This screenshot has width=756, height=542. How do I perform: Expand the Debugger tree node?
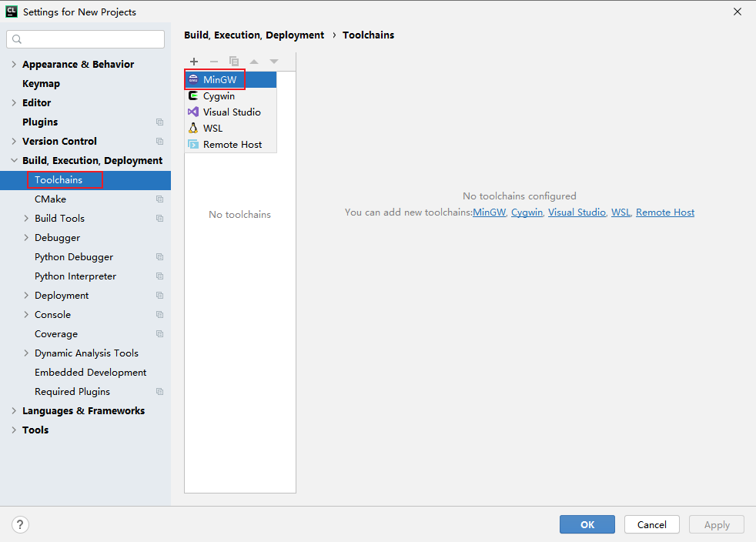point(26,238)
